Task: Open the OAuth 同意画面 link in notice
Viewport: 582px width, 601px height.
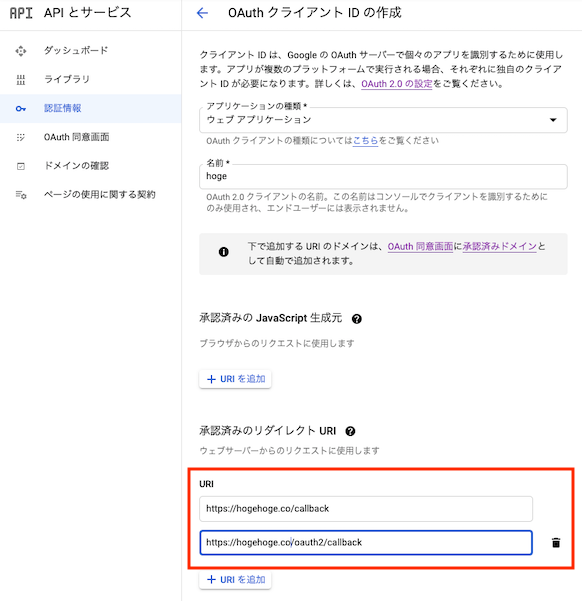Action: (x=420, y=246)
